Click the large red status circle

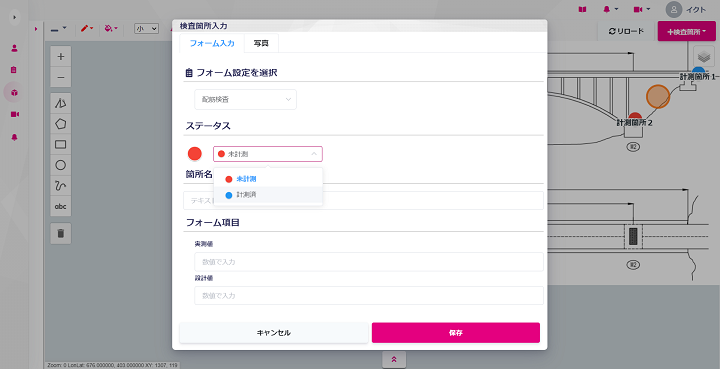pyautogui.click(x=195, y=154)
